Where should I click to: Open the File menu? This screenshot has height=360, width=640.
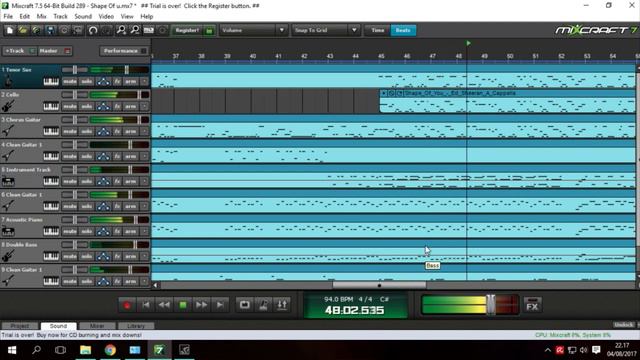tap(8, 16)
